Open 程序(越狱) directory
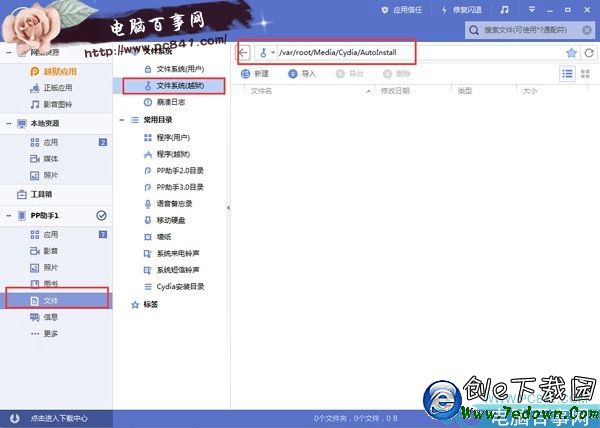The width and height of the screenshot is (600, 428). (x=167, y=154)
